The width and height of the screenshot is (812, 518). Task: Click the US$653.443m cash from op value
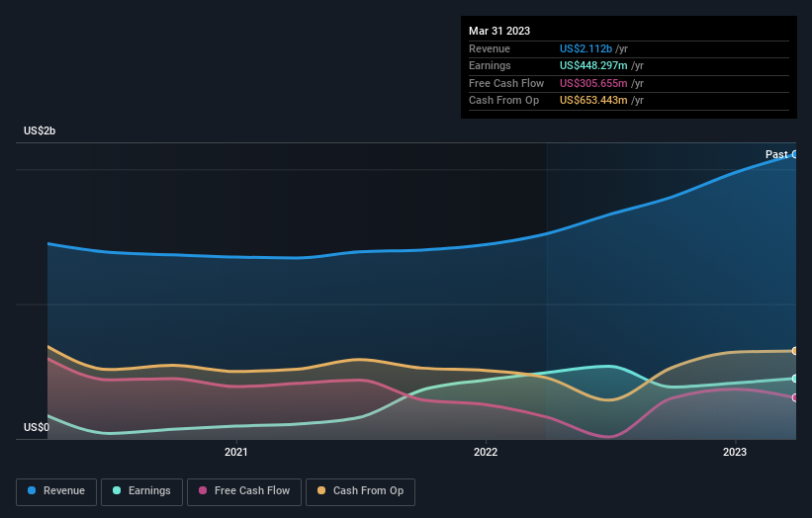pyautogui.click(x=593, y=101)
